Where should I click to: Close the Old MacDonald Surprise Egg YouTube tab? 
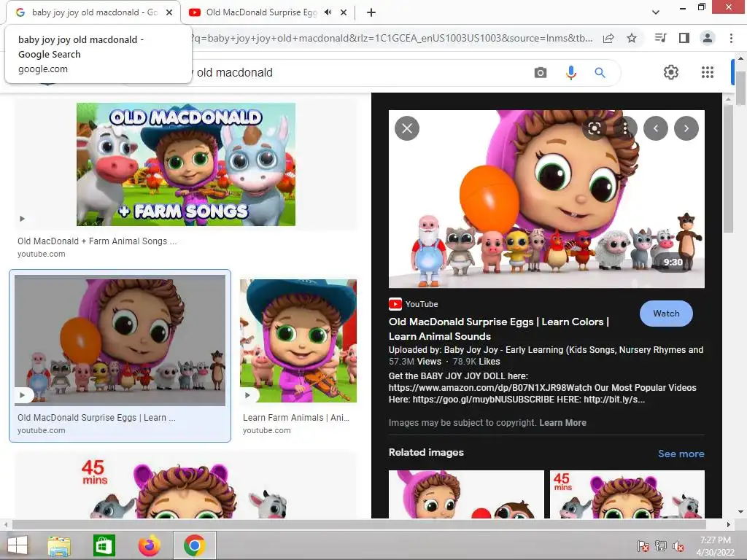pyautogui.click(x=344, y=13)
